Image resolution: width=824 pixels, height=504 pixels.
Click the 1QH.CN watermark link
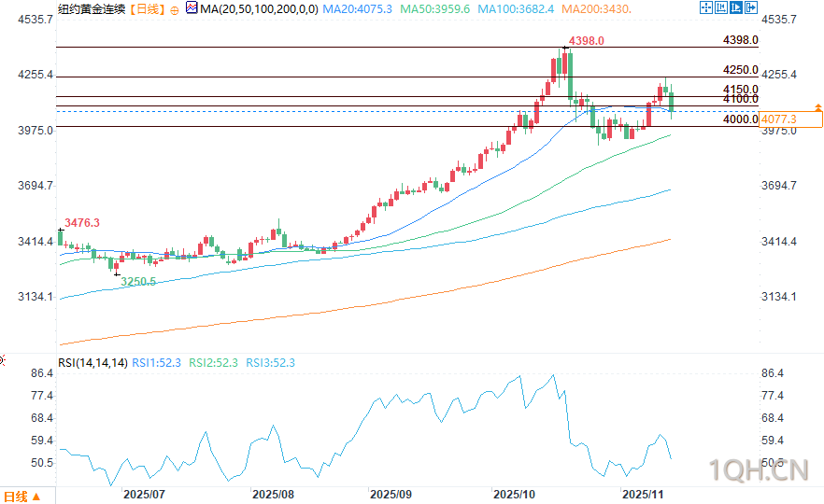pos(758,469)
